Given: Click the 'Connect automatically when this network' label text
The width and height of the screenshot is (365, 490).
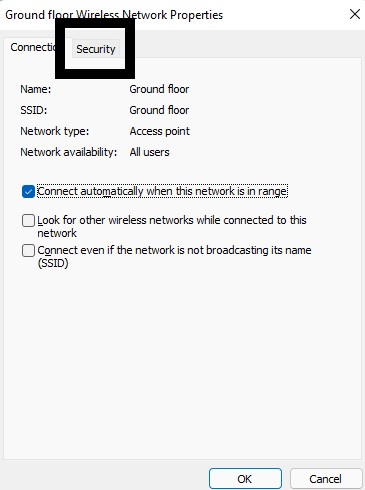Looking at the screenshot, I should pyautogui.click(x=162, y=192).
